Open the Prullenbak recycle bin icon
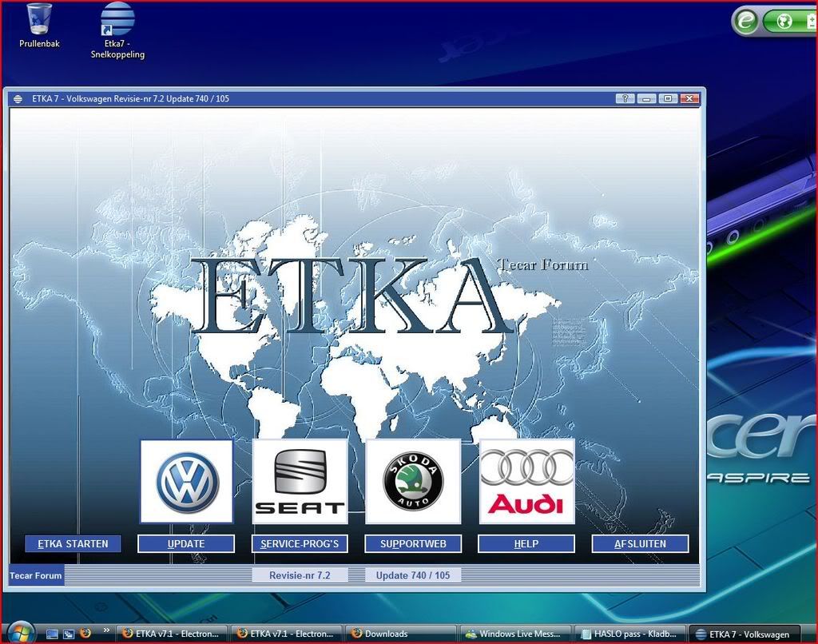The width and height of the screenshot is (818, 644). (39, 26)
